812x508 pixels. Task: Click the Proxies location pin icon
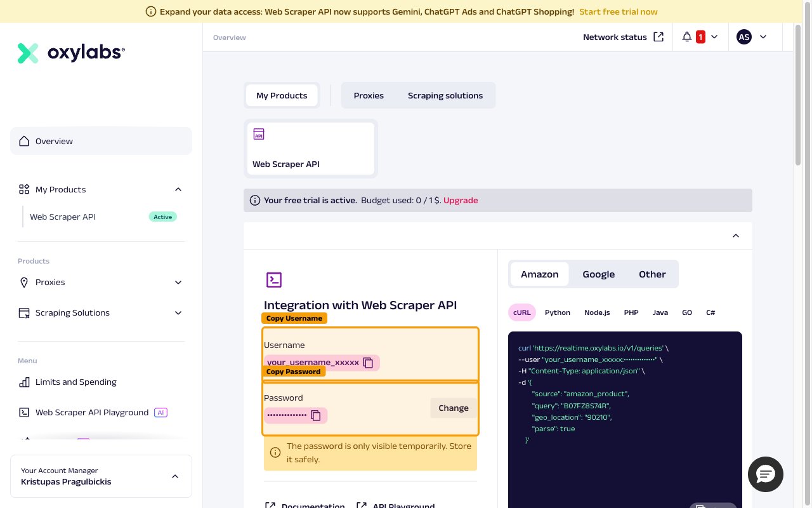tap(24, 282)
